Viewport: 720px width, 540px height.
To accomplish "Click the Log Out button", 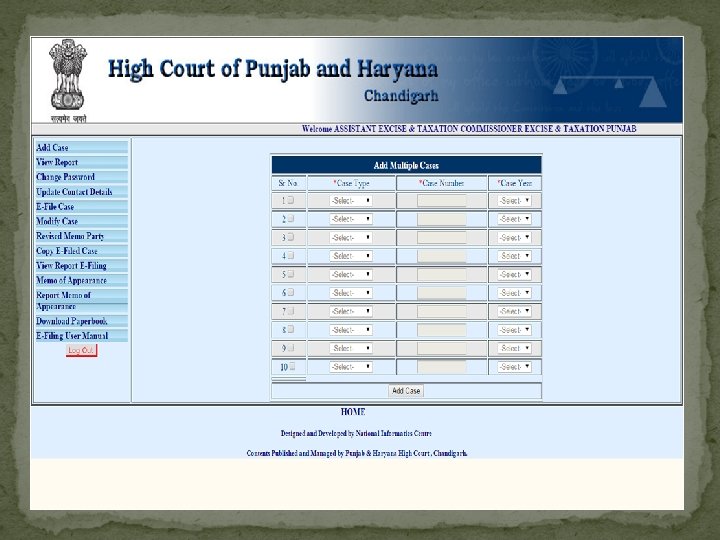I will pyautogui.click(x=81, y=350).
